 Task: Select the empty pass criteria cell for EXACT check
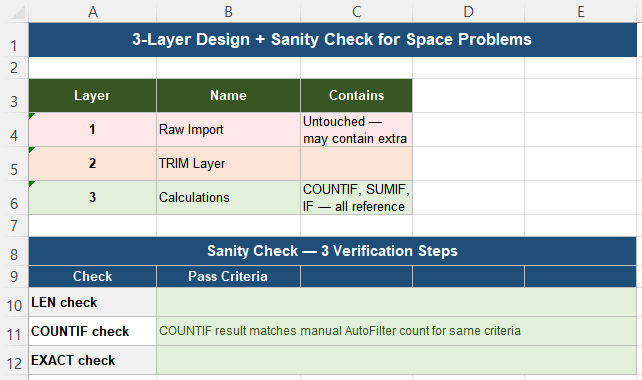396,360
